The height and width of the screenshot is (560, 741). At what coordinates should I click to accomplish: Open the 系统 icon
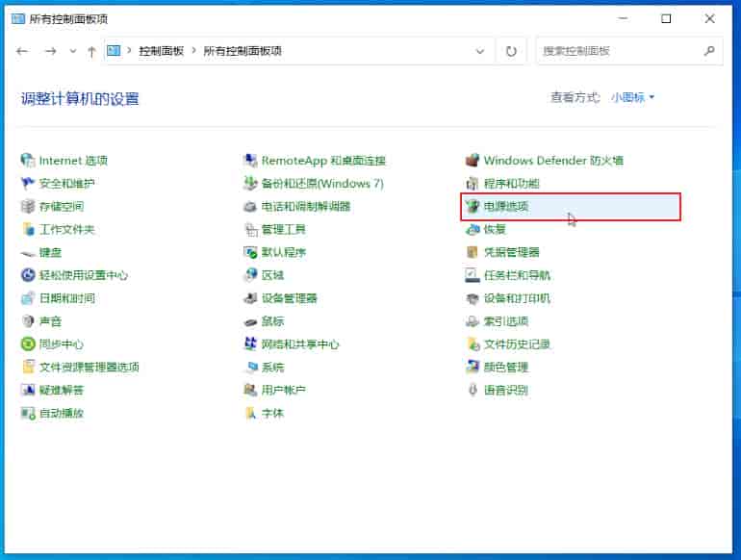[x=251, y=368]
